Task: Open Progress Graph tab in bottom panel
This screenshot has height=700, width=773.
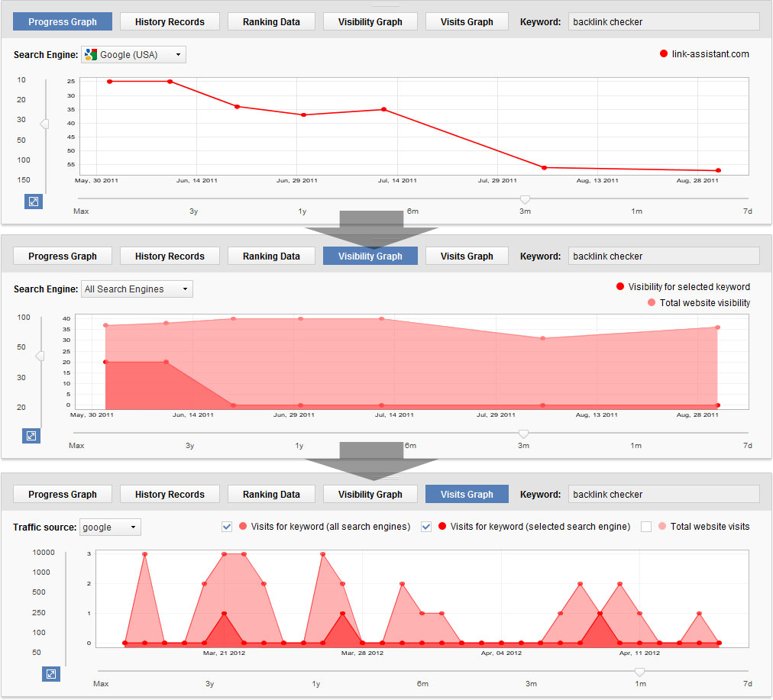Action: (63, 494)
